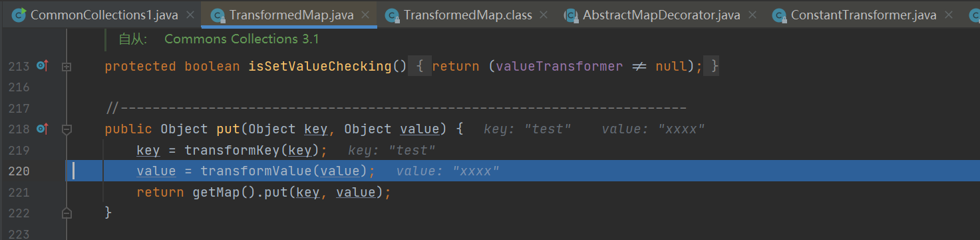Screen dimensions: 980x240
Task: Collapse the put method at line 218
Action: point(66,129)
